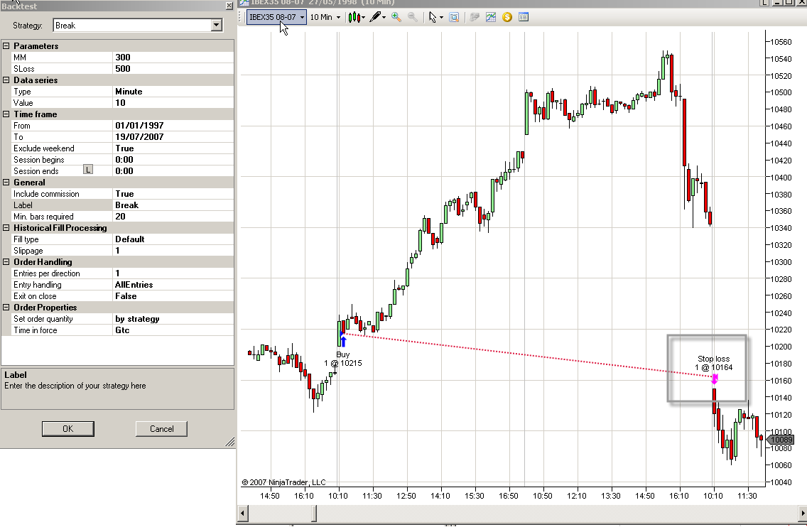Click the Fill type Default value

coord(173,239)
